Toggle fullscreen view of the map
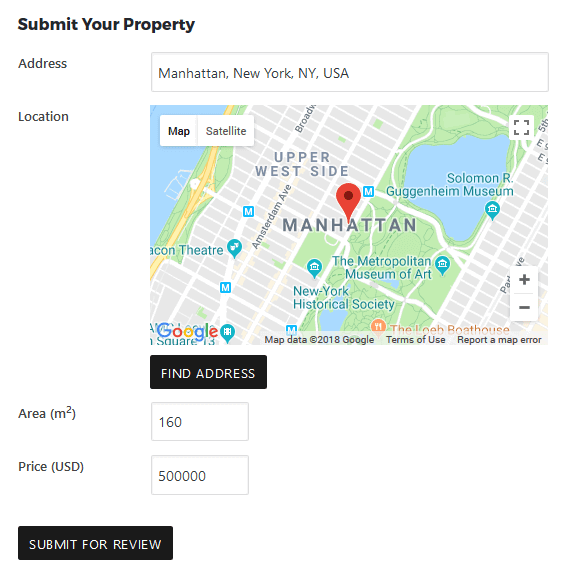 point(521,127)
